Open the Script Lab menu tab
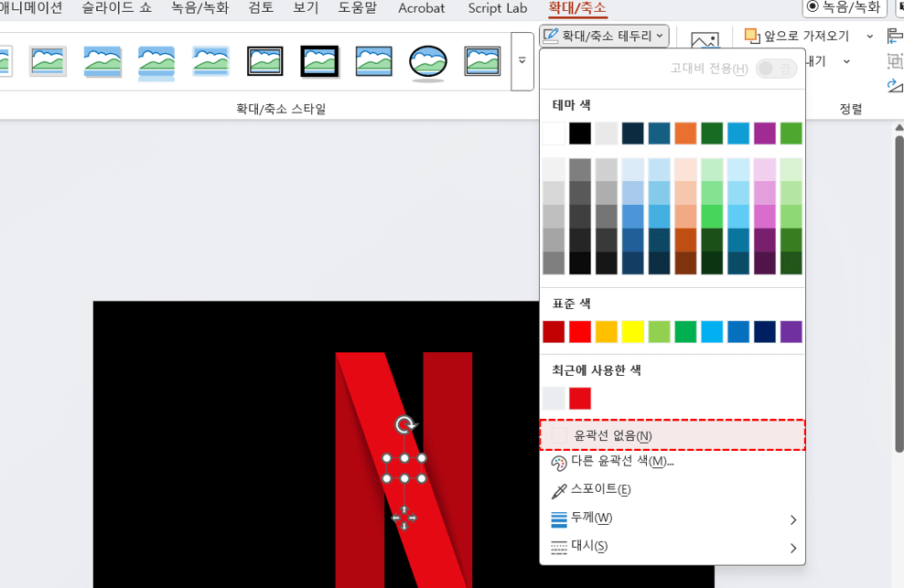 click(497, 8)
